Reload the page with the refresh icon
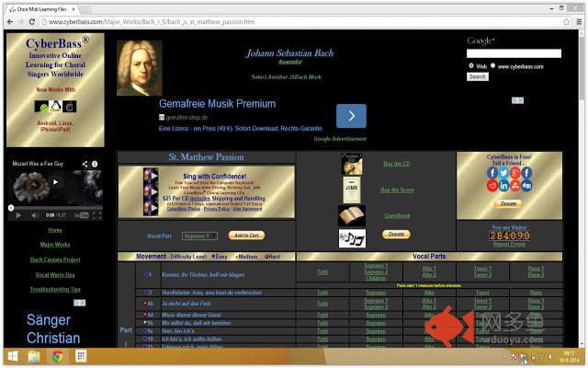 (x=32, y=22)
